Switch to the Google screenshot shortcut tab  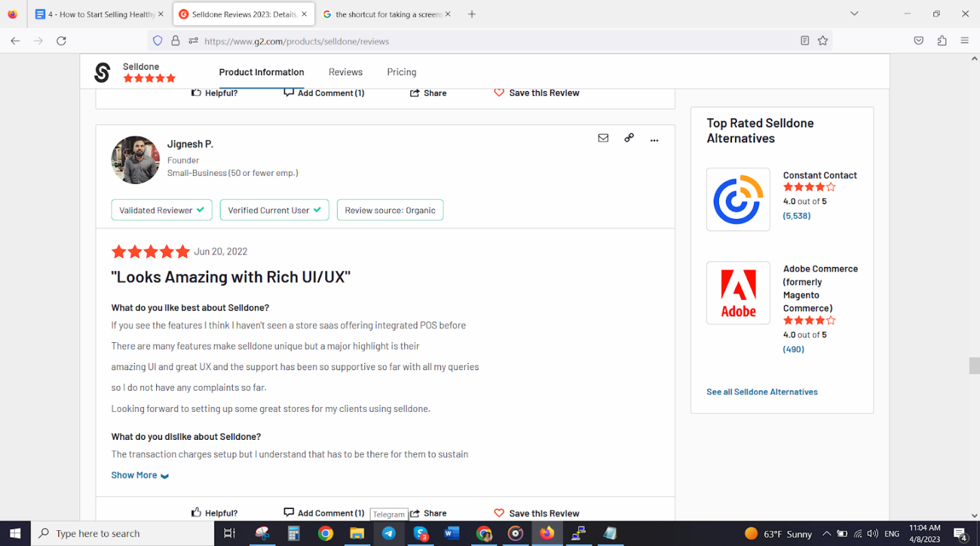coord(387,14)
